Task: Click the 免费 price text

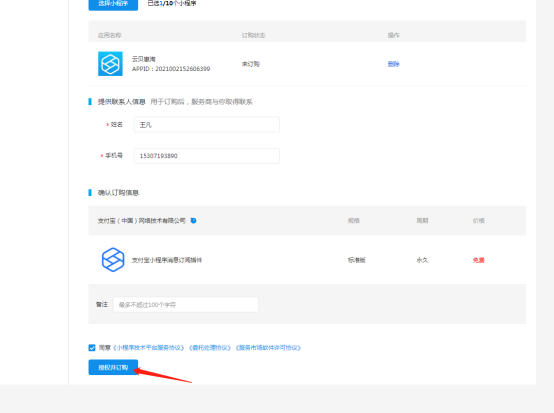Action: (x=478, y=260)
